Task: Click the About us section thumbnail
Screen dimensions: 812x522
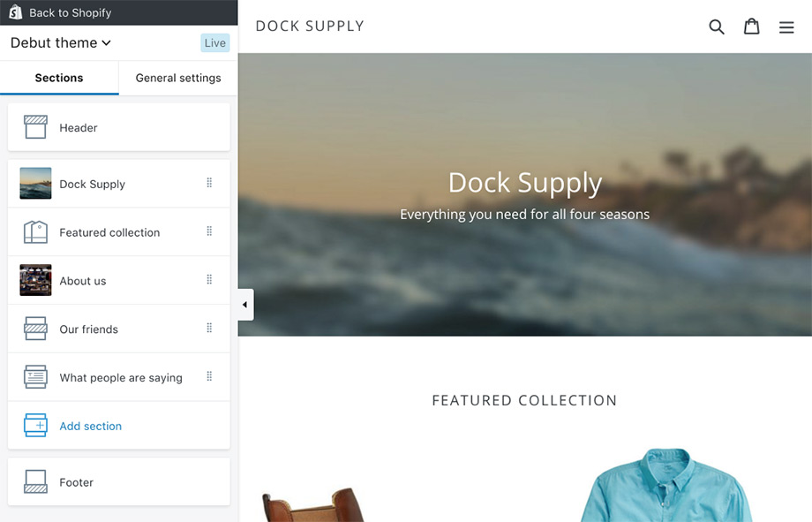Action: 35,280
